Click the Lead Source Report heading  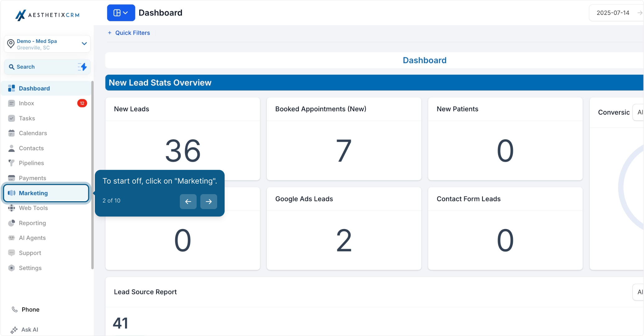click(145, 292)
